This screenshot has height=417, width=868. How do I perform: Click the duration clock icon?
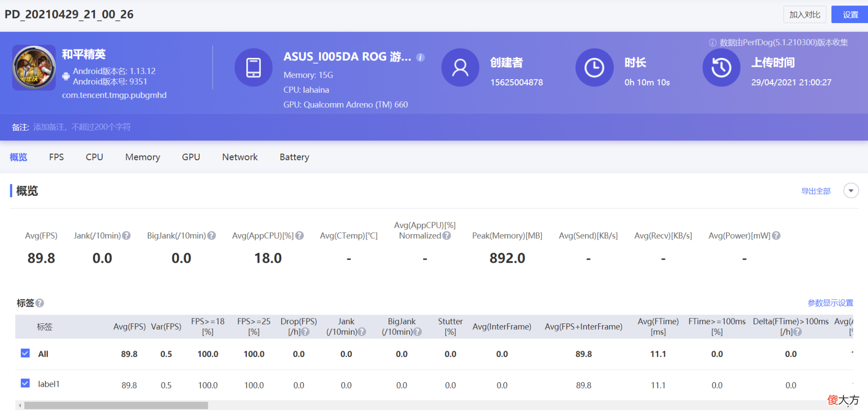pos(594,67)
